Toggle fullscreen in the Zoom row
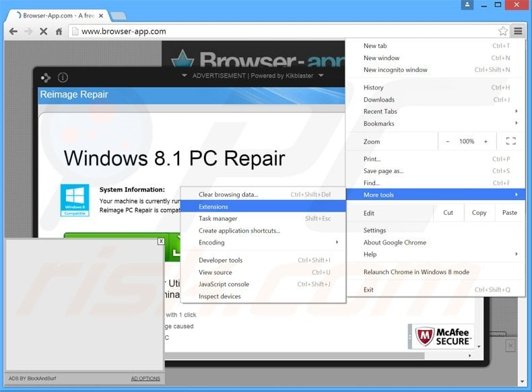532x392 pixels. 510,141
